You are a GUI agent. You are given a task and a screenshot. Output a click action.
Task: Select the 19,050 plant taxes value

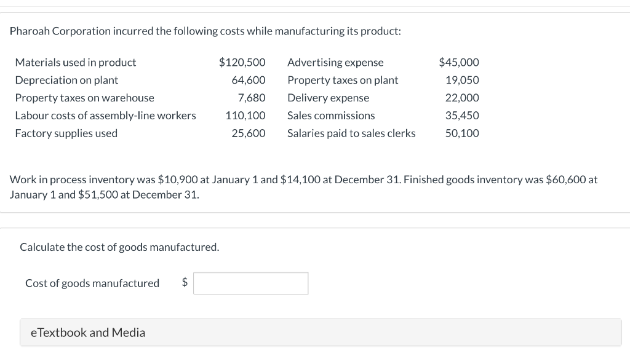coord(462,80)
